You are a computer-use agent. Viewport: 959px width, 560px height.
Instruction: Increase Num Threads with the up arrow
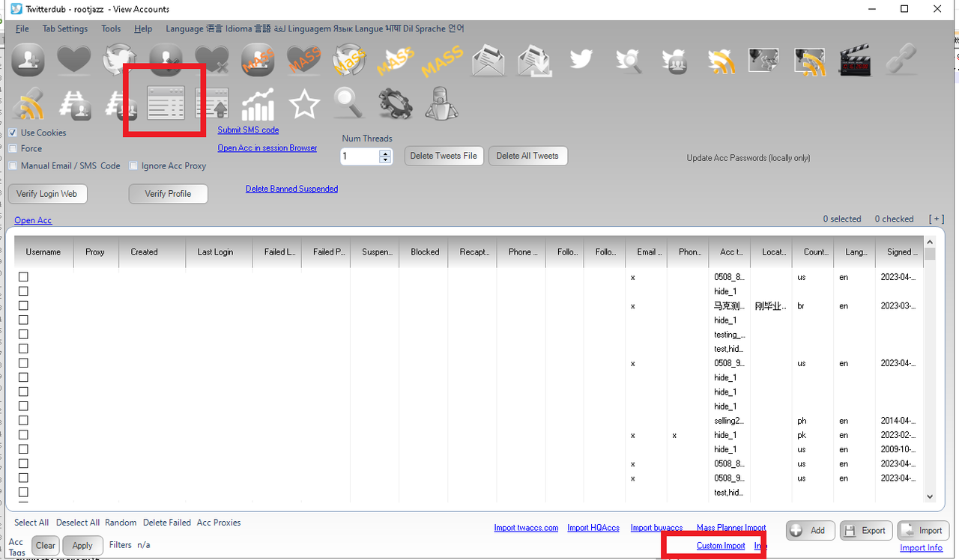[x=385, y=153]
